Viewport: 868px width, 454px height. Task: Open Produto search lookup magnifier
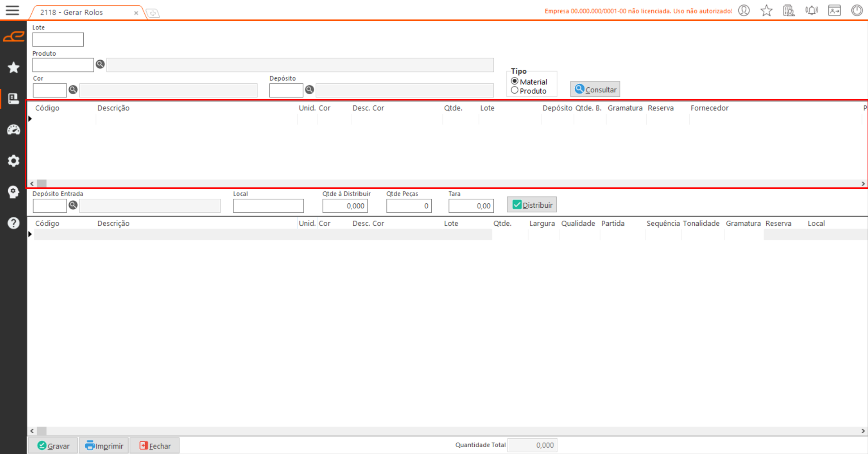click(100, 64)
